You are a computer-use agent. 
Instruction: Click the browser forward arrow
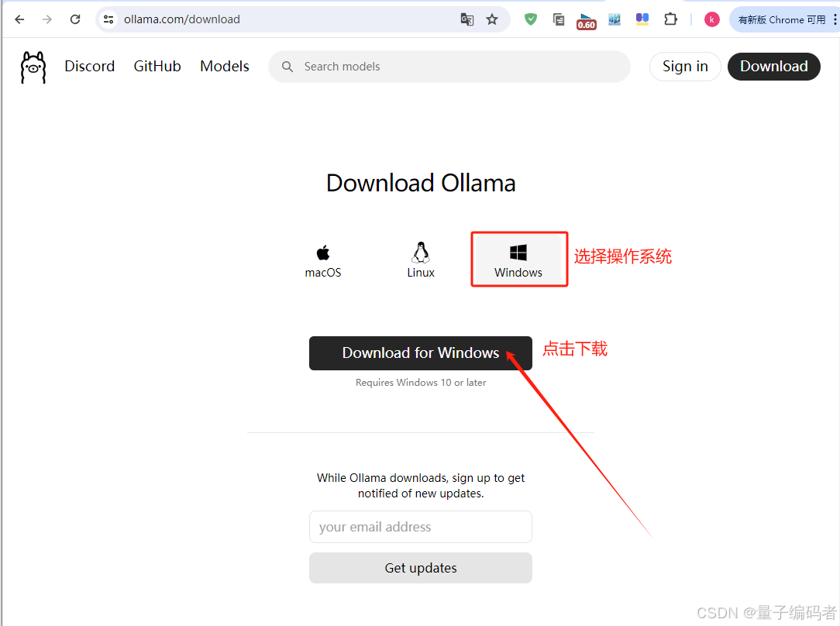click(x=47, y=20)
